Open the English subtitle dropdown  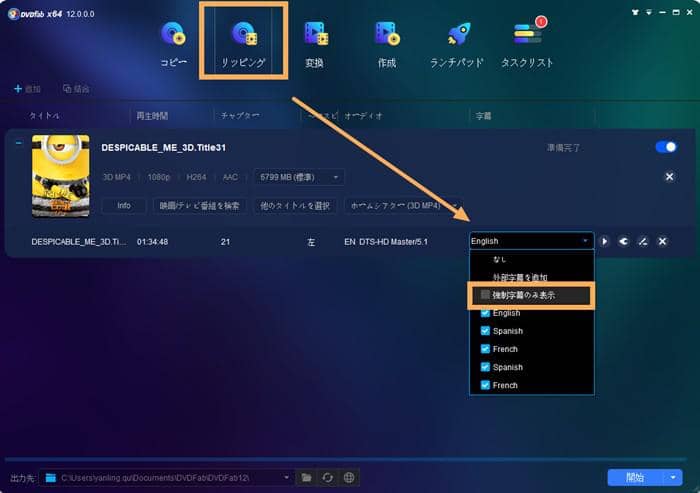click(531, 241)
